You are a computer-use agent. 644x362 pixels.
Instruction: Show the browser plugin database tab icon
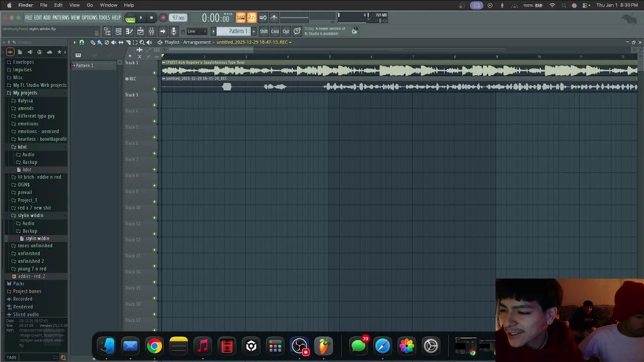[x=30, y=52]
